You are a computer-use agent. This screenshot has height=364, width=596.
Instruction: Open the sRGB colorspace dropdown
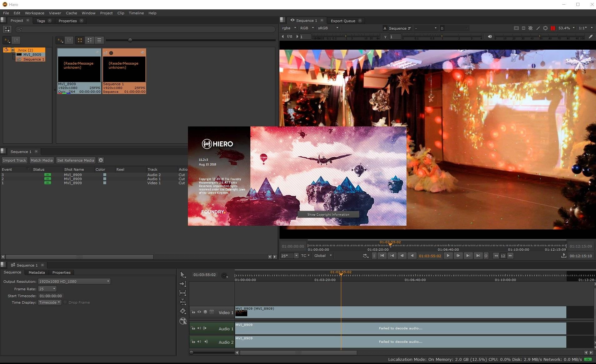[328, 28]
